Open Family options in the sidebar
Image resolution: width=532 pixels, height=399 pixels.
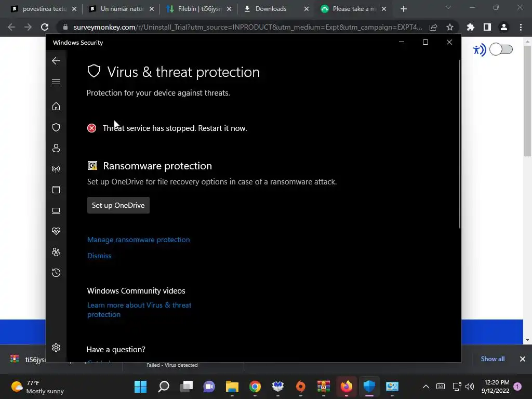(x=56, y=252)
